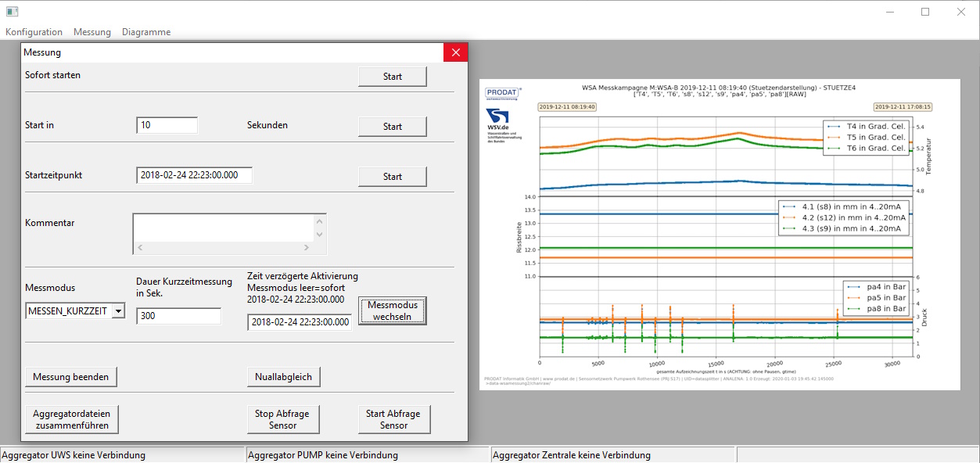Click inside the Kommentar text area
Viewport: 980px width, 463px height.
pyautogui.click(x=223, y=228)
